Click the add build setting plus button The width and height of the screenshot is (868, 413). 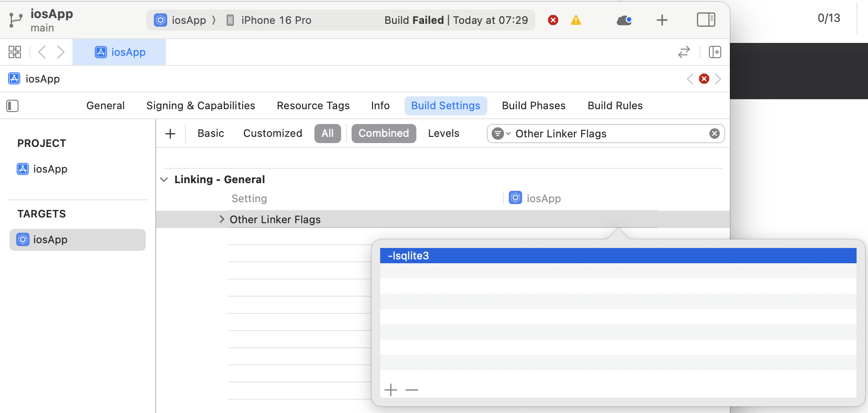[x=170, y=134]
